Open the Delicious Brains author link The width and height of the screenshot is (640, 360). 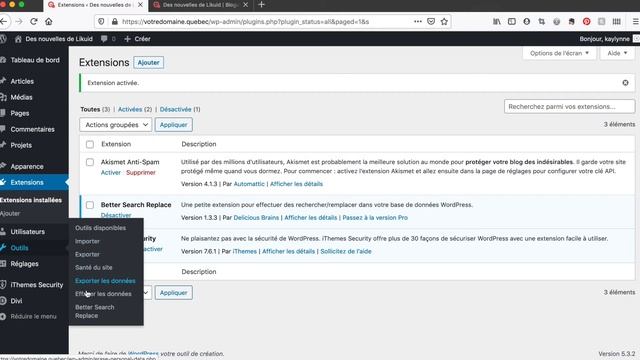point(256,218)
